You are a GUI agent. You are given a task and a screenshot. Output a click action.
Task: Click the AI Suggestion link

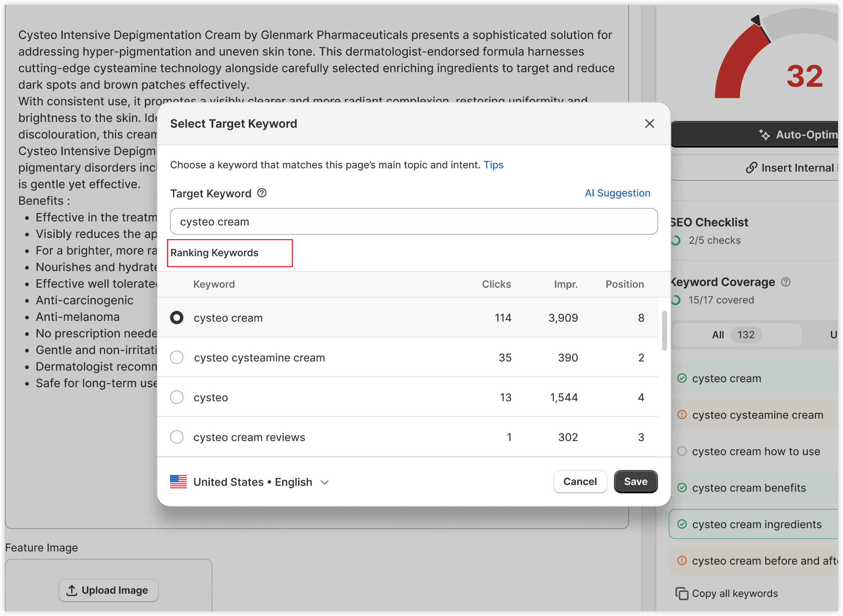617,193
